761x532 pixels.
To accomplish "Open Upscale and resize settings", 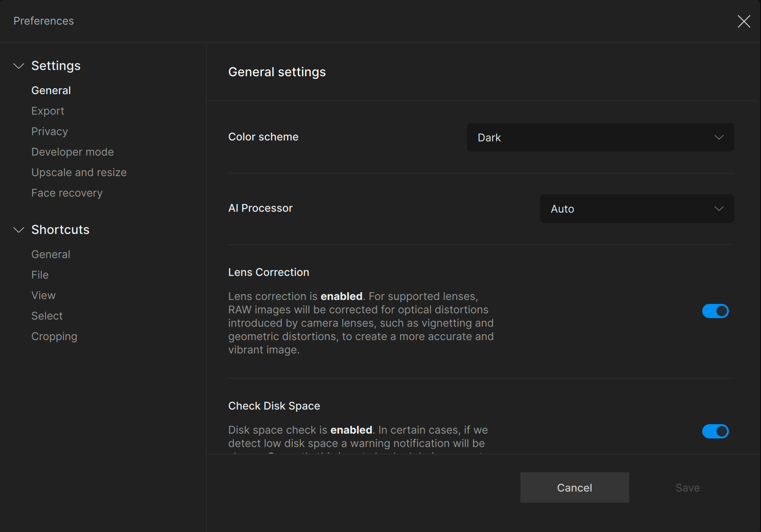I will point(79,172).
